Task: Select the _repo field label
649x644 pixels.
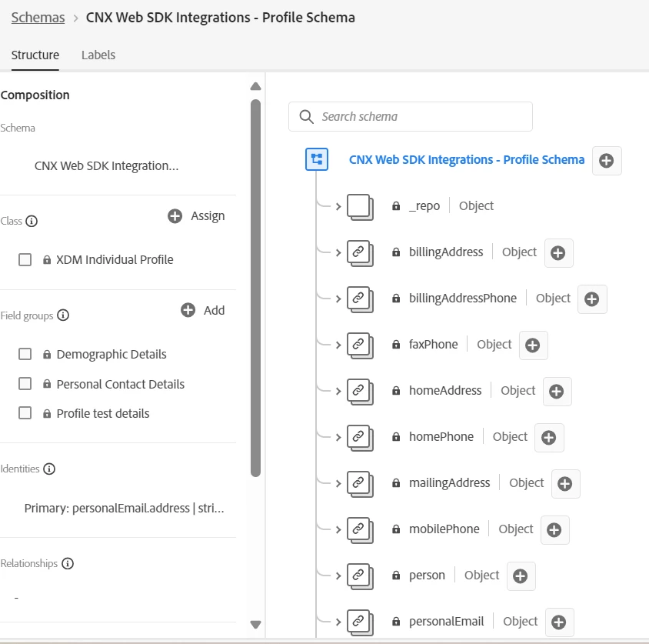Action: point(424,206)
